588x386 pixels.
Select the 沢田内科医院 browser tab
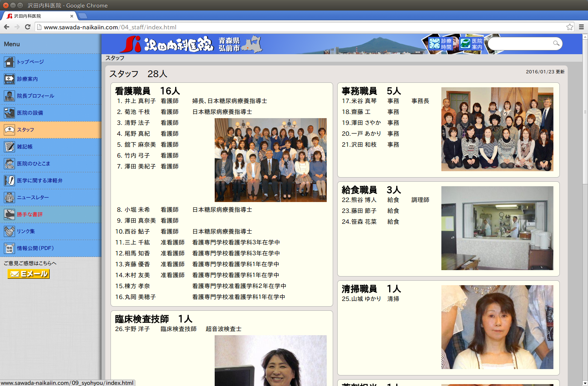(39, 16)
